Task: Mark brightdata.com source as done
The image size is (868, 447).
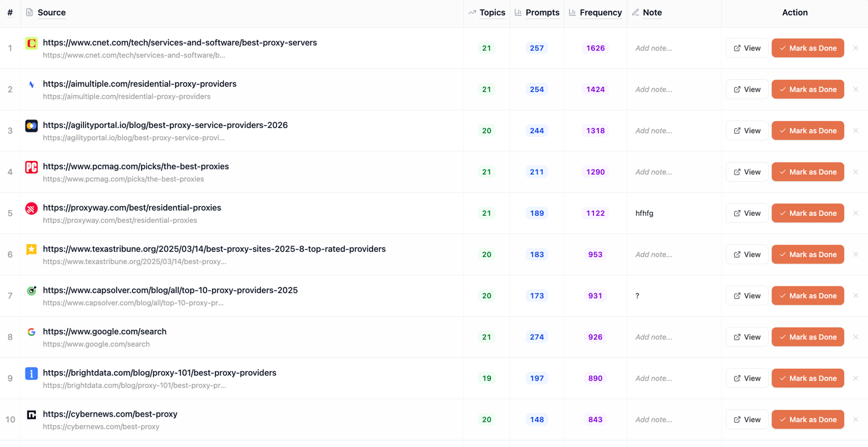Action: (x=807, y=378)
